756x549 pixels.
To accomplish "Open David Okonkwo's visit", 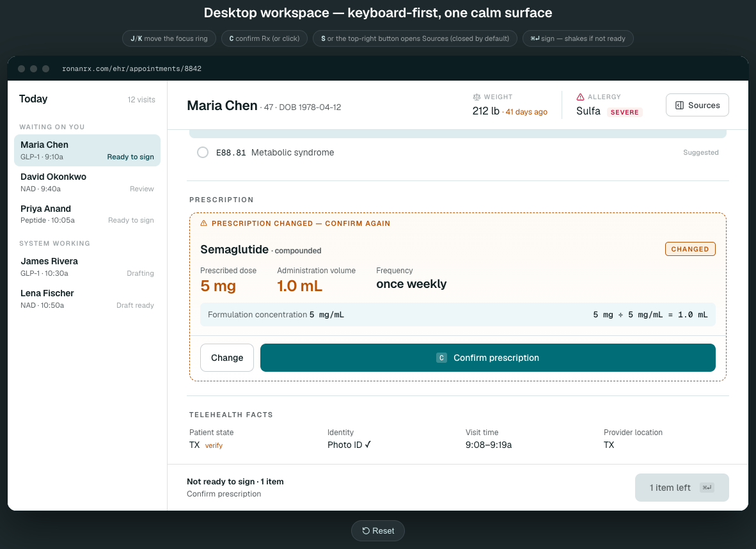I will (x=87, y=182).
